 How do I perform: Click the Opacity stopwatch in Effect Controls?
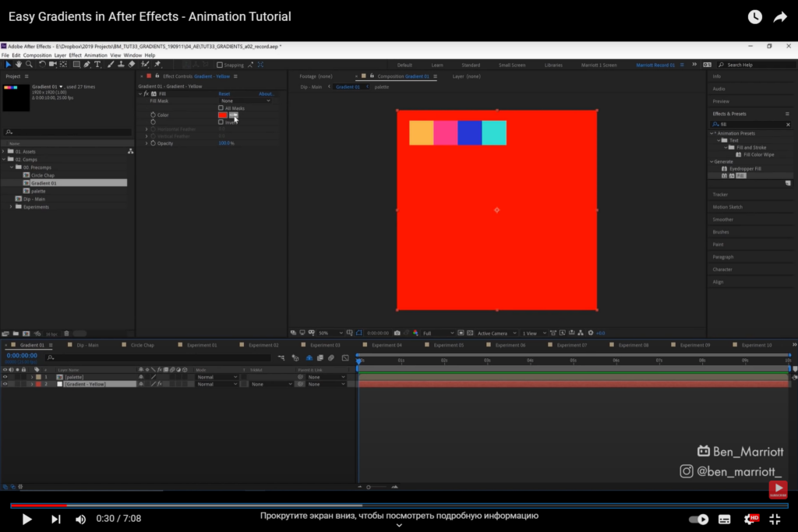click(153, 143)
